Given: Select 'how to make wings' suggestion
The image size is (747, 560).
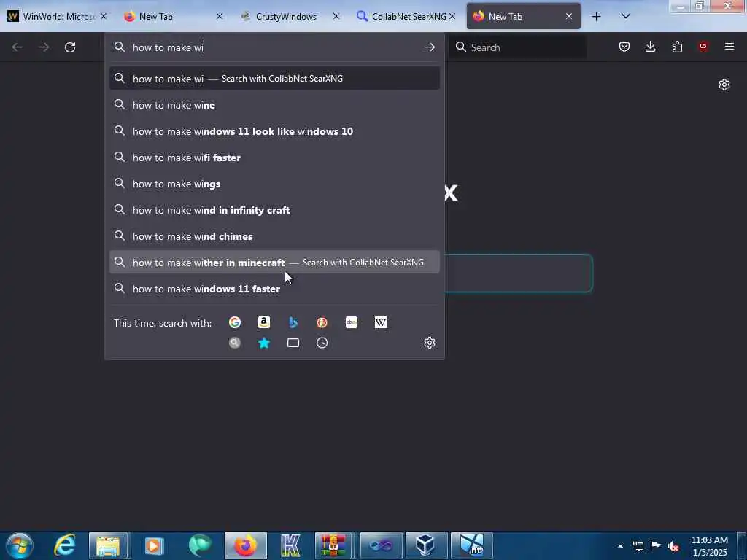Looking at the screenshot, I should pyautogui.click(x=274, y=184).
